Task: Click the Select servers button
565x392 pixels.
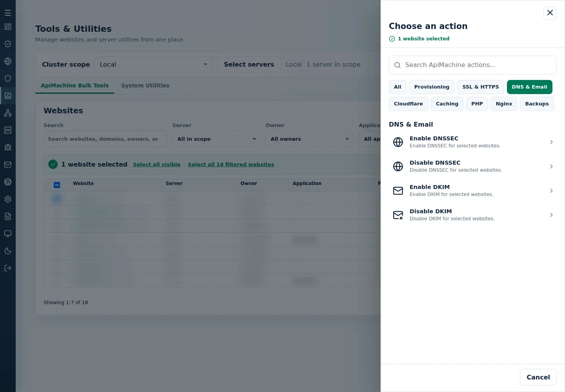Action: (x=249, y=64)
